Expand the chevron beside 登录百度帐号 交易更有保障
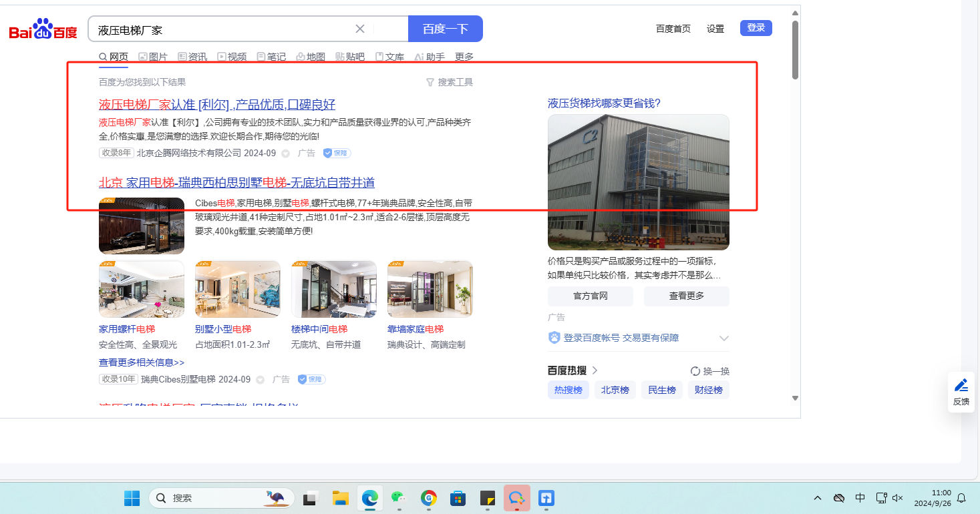Image resolution: width=980 pixels, height=514 pixels. click(723, 338)
